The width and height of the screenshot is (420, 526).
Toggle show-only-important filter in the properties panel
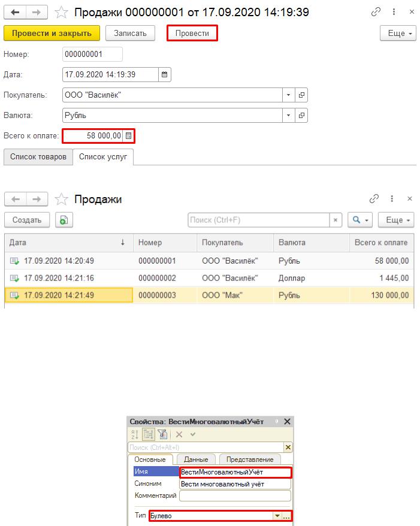click(162, 435)
